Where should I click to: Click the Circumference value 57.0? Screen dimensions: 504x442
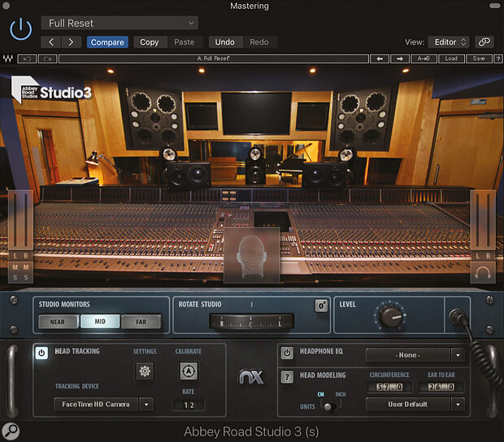[389, 387]
